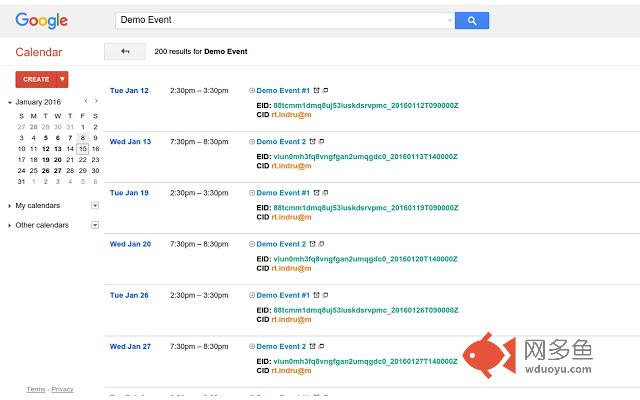Select January 15 in mini calendar
The height and width of the screenshot is (400, 640).
click(x=83, y=149)
